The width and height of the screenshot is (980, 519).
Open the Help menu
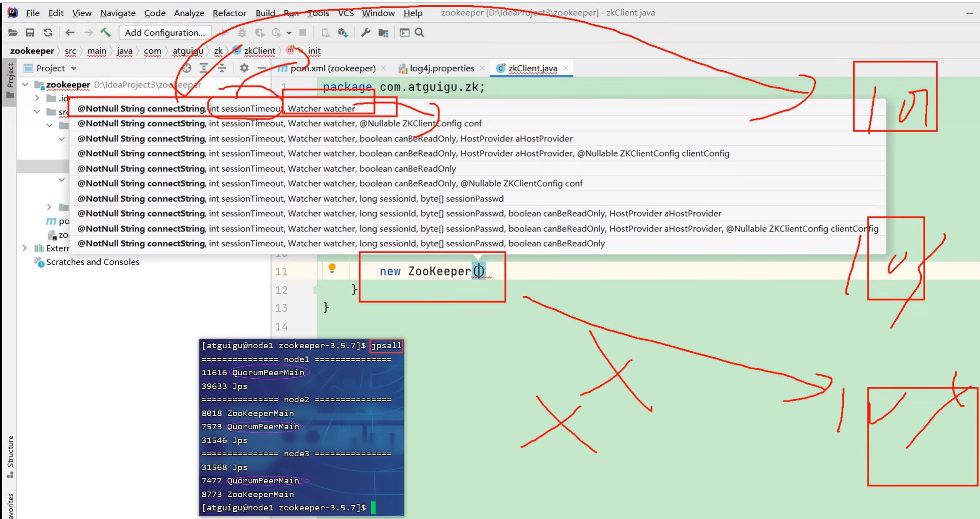pos(413,13)
